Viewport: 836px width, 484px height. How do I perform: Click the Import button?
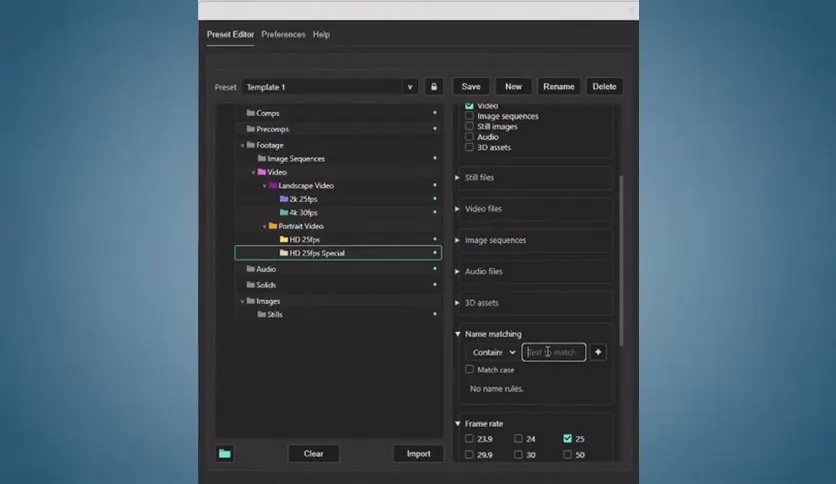click(419, 454)
